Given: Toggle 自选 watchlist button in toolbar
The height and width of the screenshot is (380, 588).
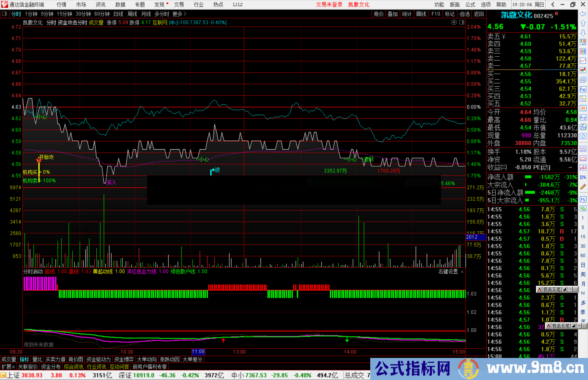Looking at the screenshot, I should (464, 14).
